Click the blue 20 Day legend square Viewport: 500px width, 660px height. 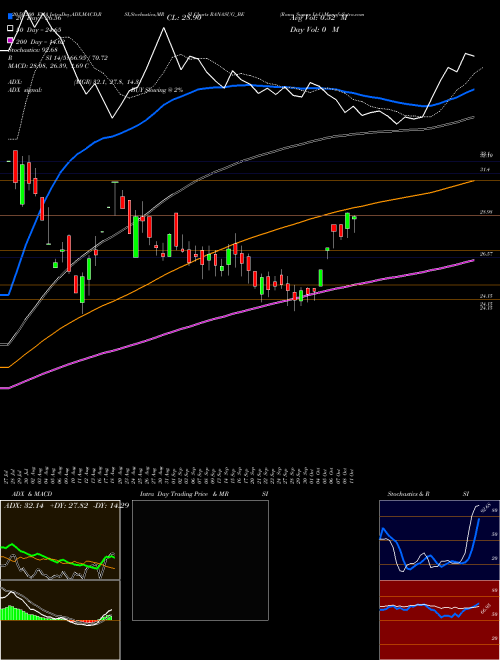(x=11, y=17)
